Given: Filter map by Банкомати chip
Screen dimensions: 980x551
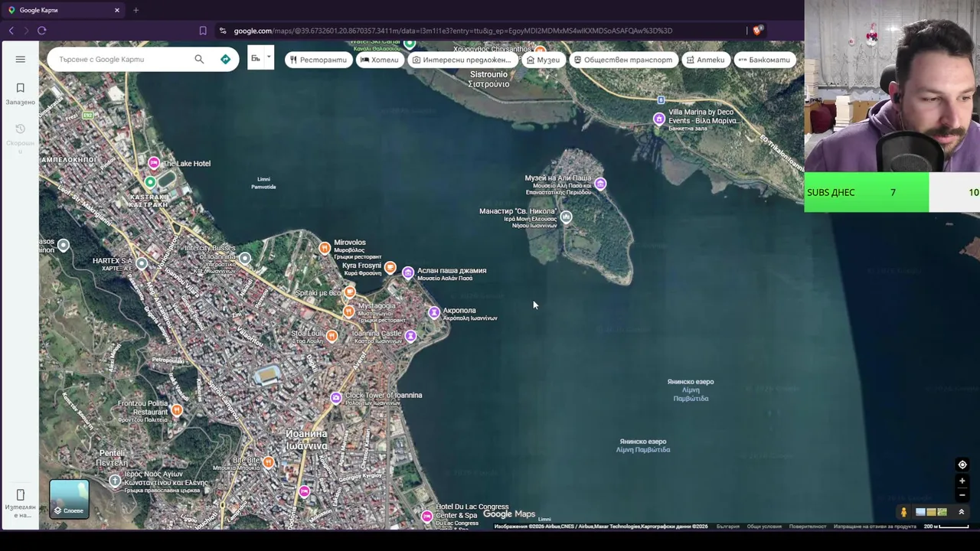Looking at the screenshot, I should 764,60.
